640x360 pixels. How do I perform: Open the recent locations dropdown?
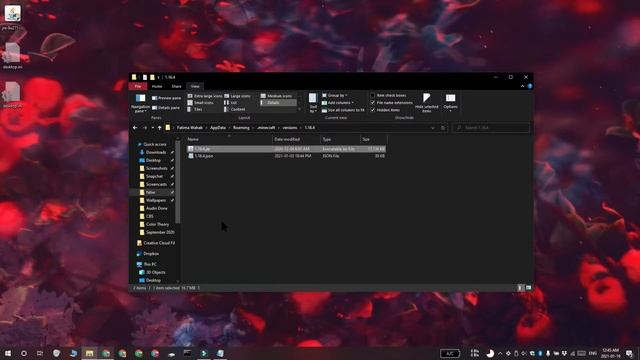[153, 128]
